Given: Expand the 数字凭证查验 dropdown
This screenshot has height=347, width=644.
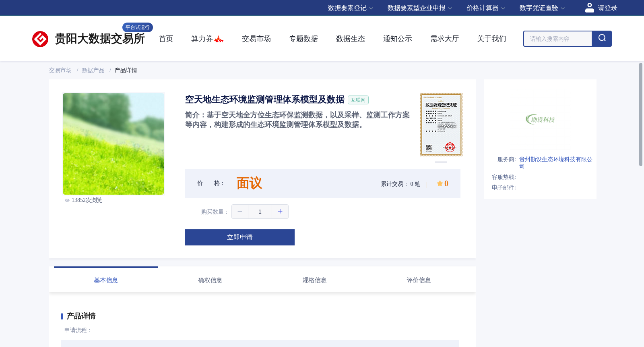Looking at the screenshot, I should coord(542,8).
